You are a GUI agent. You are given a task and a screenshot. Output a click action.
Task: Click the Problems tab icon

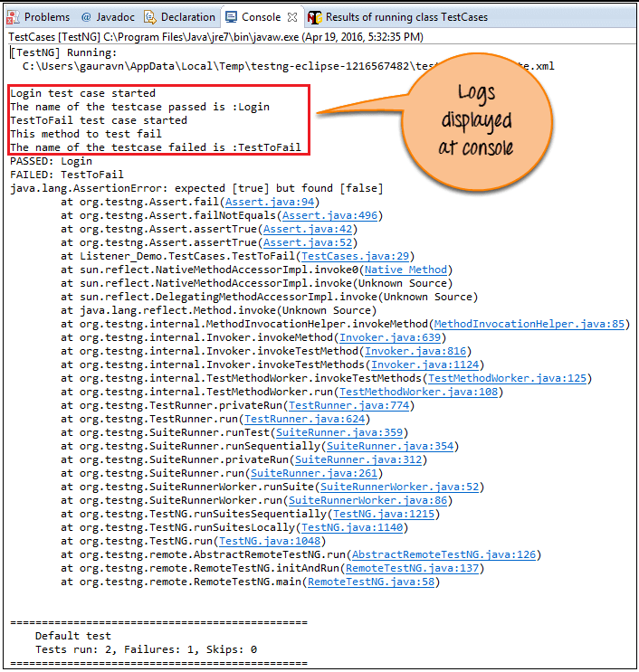pyautogui.click(x=14, y=17)
